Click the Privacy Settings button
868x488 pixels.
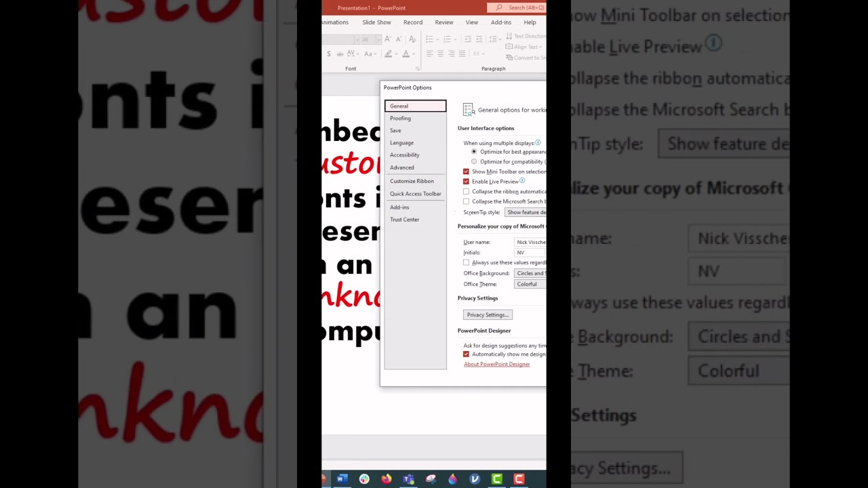[488, 314]
